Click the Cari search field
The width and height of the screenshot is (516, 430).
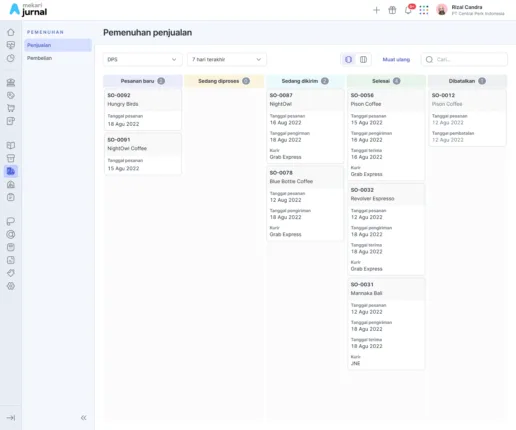click(464, 59)
